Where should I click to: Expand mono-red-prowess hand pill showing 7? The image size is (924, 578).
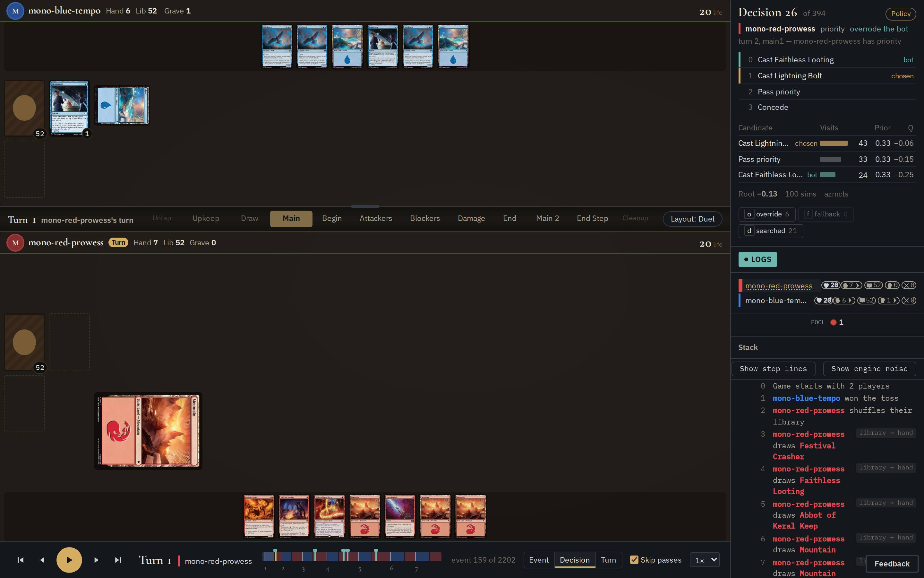851,285
